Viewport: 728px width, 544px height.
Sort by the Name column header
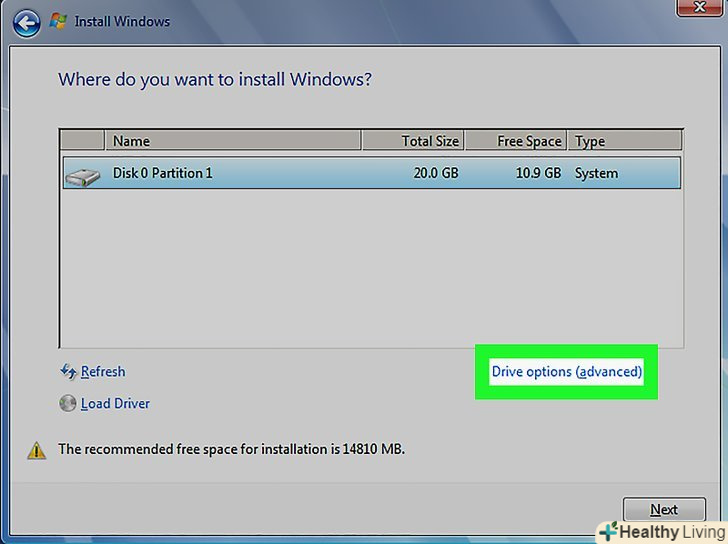point(233,141)
